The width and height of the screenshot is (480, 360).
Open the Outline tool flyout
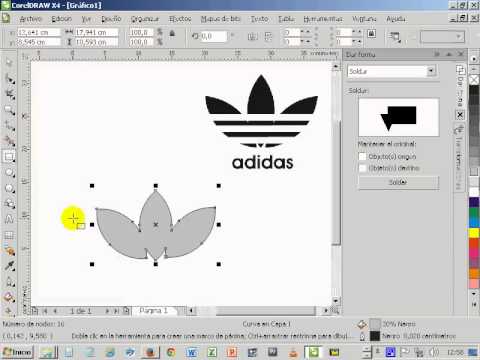coord(9,282)
